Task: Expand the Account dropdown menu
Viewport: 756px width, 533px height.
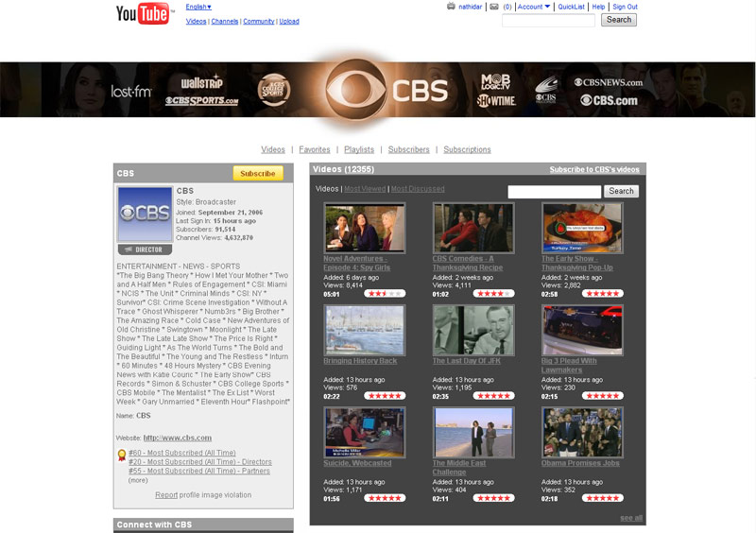Action: click(x=534, y=7)
